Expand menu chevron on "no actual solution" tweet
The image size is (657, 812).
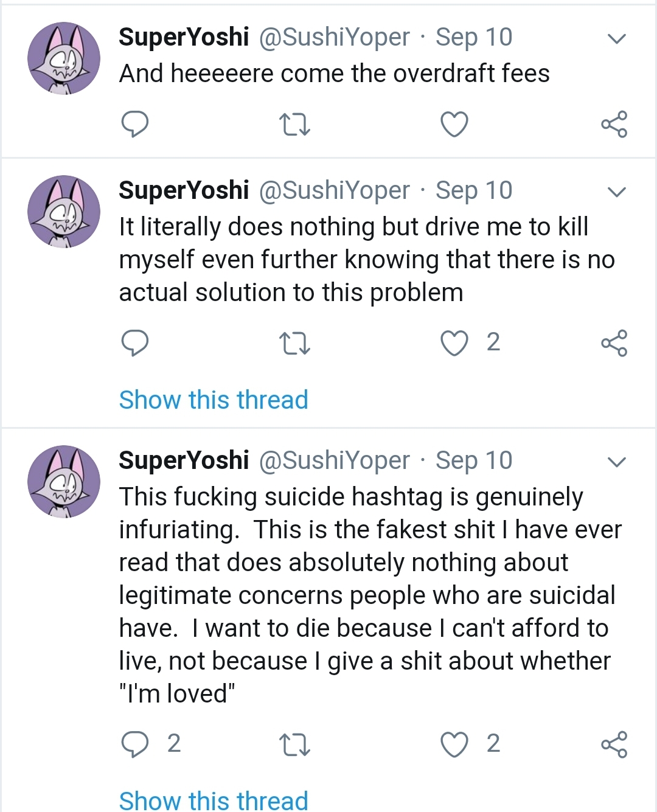coord(617,192)
